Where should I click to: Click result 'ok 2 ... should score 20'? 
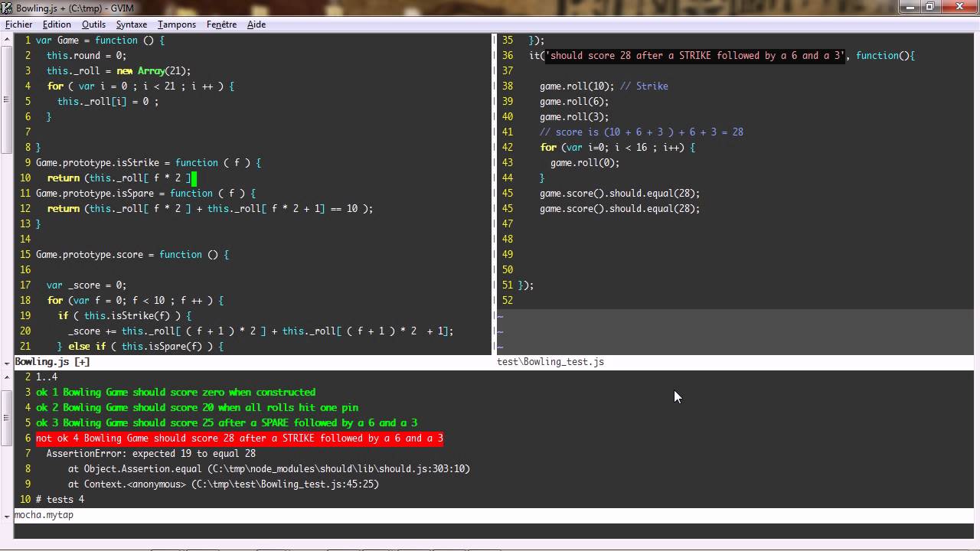click(197, 408)
